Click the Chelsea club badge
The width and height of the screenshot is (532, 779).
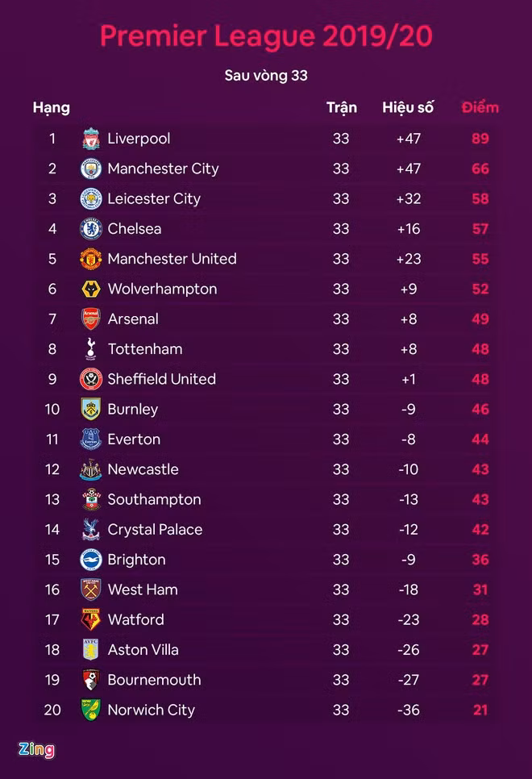click(x=91, y=229)
